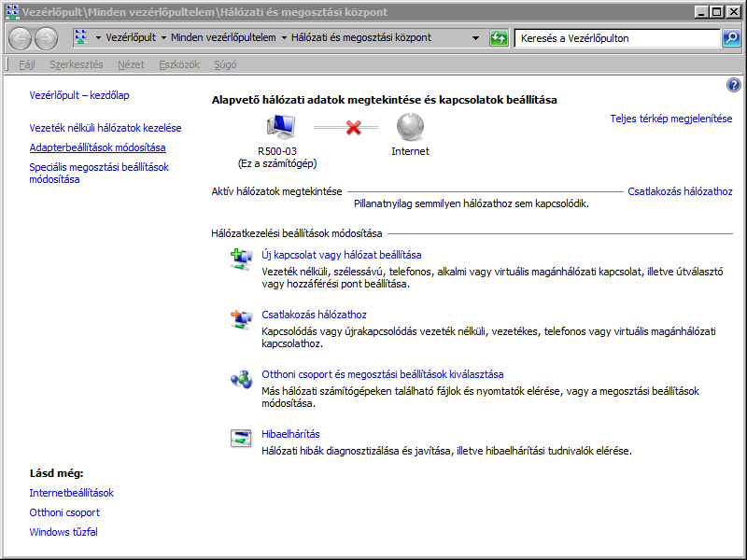Click the Otthoni csoport homegroup icon
This screenshot has height=560, width=747.
241,380
